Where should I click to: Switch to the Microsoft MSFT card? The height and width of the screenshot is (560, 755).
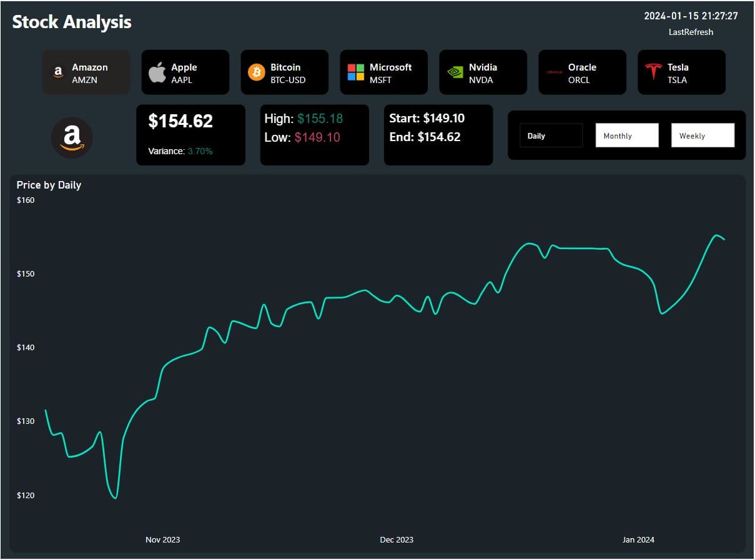coord(384,72)
